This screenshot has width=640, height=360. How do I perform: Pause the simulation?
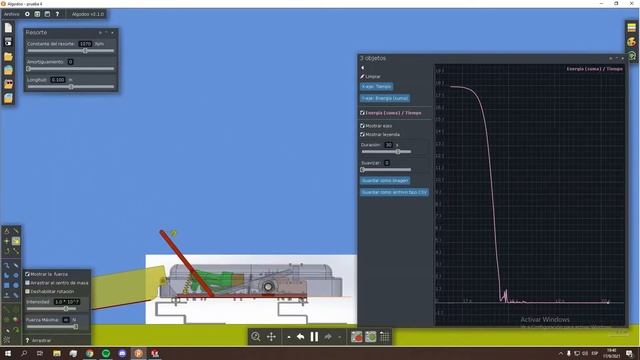[314, 337]
